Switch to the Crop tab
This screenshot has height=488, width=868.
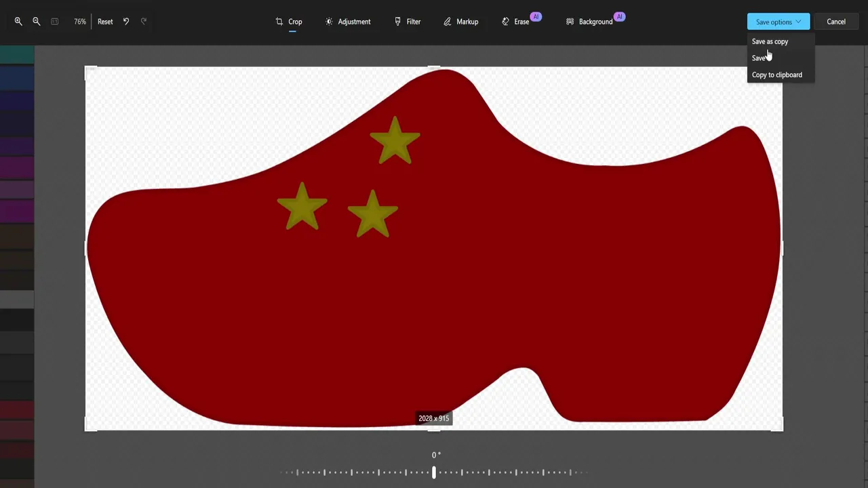tap(289, 22)
